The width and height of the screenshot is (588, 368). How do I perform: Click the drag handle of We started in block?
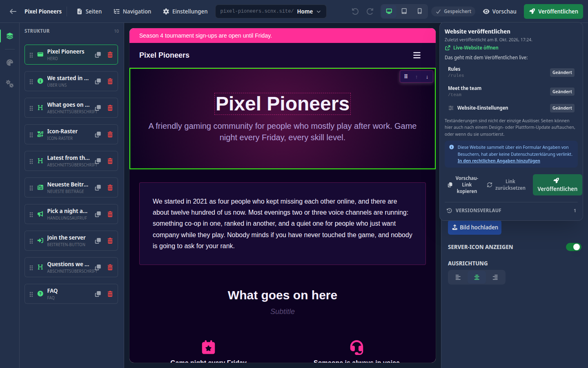tap(31, 81)
